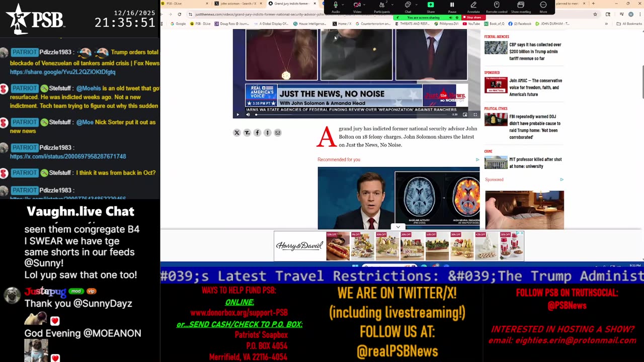Pause the Zoom screen share
The height and width of the screenshot is (362, 644).
tap(452, 7)
